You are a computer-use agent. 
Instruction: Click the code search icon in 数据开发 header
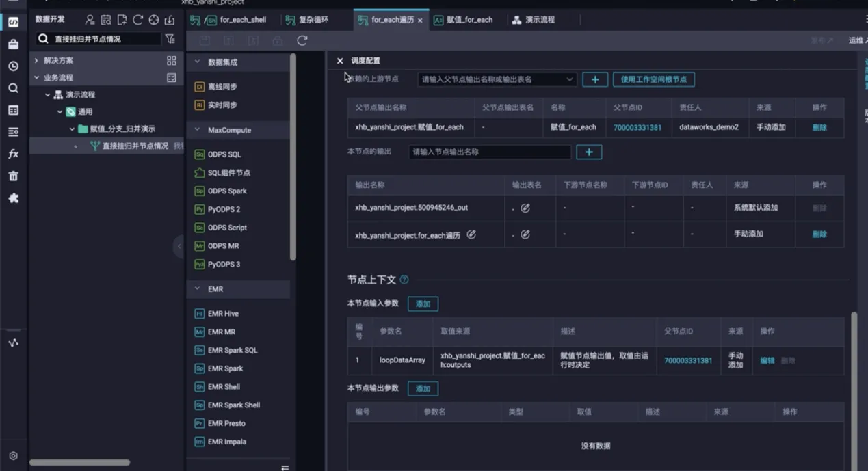tap(106, 20)
